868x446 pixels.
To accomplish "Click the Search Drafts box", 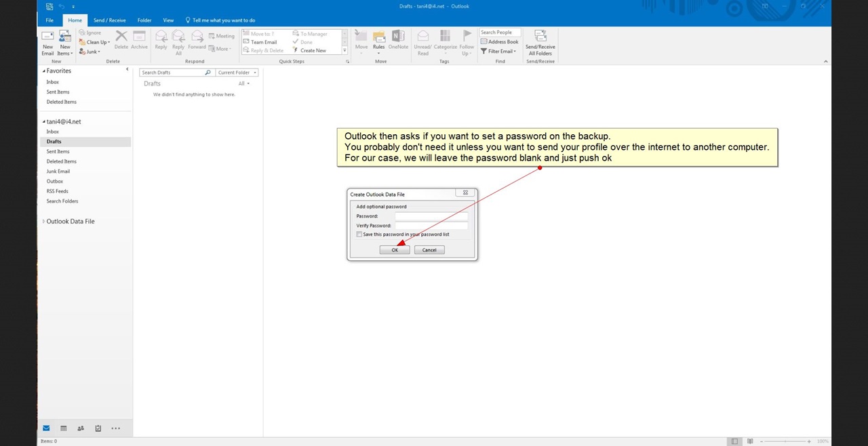I will 172,73.
